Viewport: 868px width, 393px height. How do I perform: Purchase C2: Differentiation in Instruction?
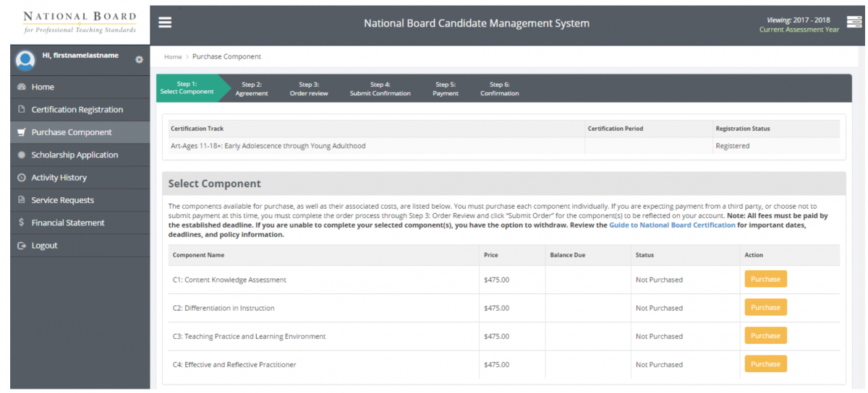coord(765,307)
